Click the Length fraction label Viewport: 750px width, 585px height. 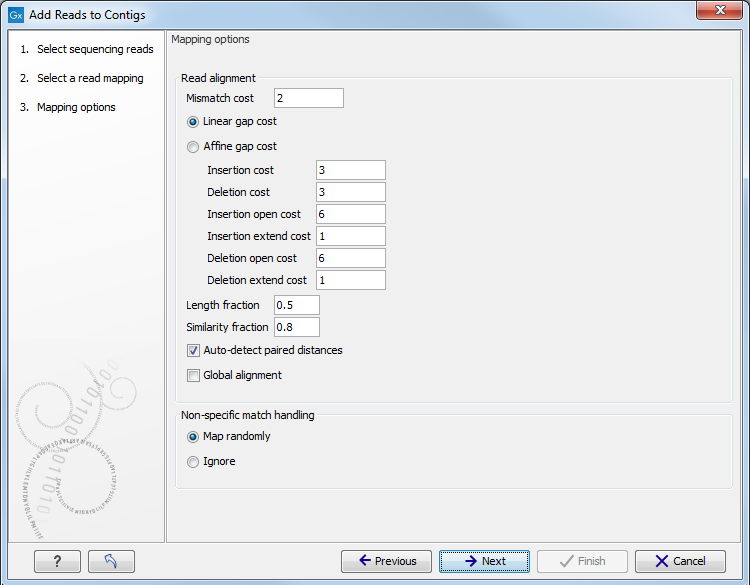coord(223,305)
